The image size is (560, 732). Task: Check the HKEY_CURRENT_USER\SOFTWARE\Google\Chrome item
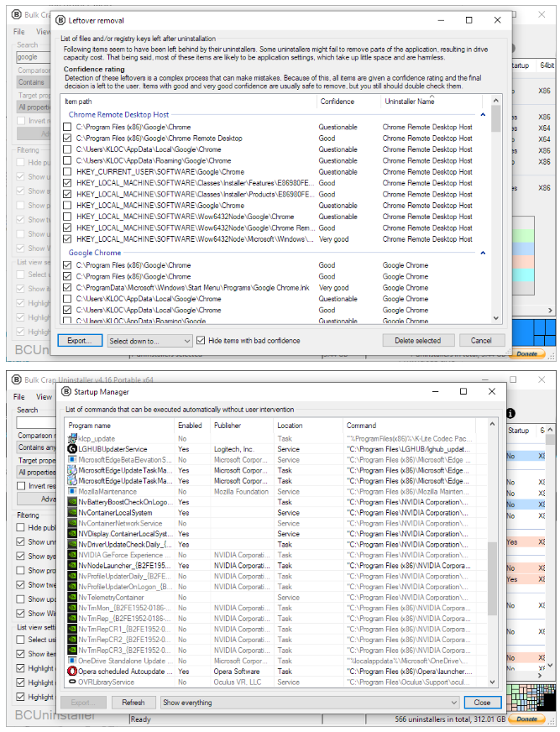tap(67, 172)
